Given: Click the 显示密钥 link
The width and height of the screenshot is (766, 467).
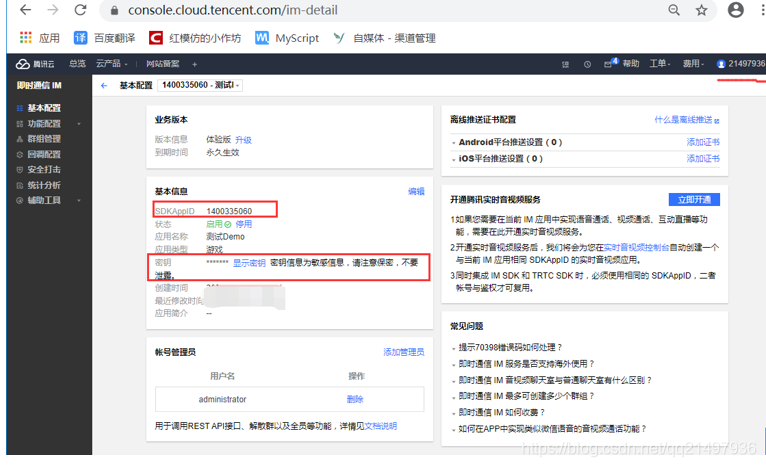Looking at the screenshot, I should coord(249,263).
